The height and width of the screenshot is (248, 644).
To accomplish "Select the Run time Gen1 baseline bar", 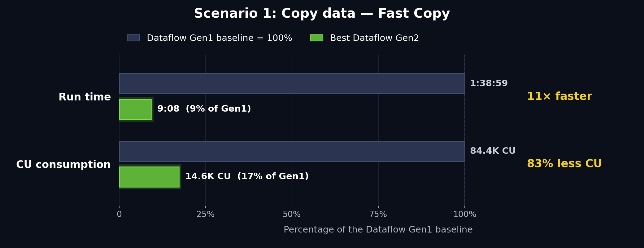I will (x=292, y=84).
